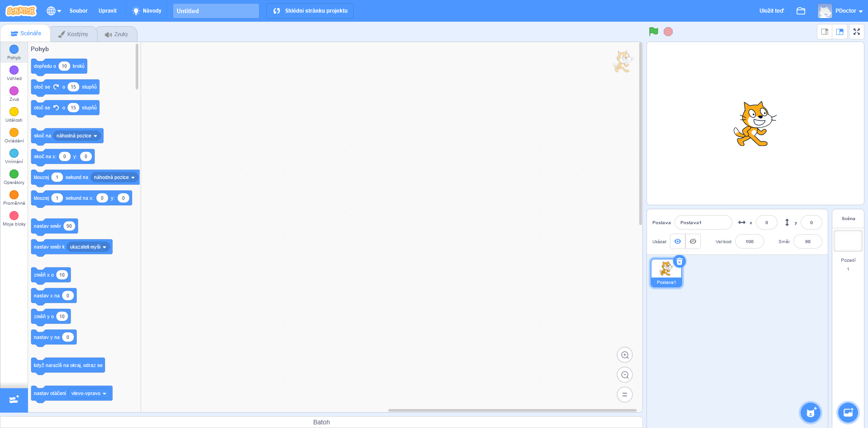This screenshot has width=868, height=428.
Task: Zoom out the script workspace
Action: tap(625, 375)
